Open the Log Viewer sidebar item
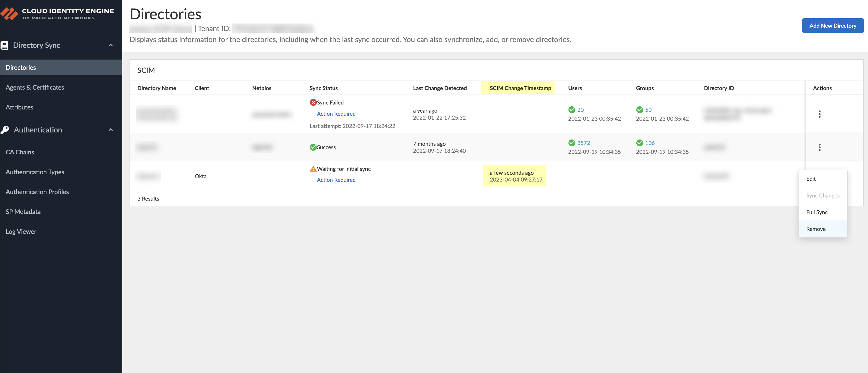Screen dimensions: 868x373 [x=21, y=231]
